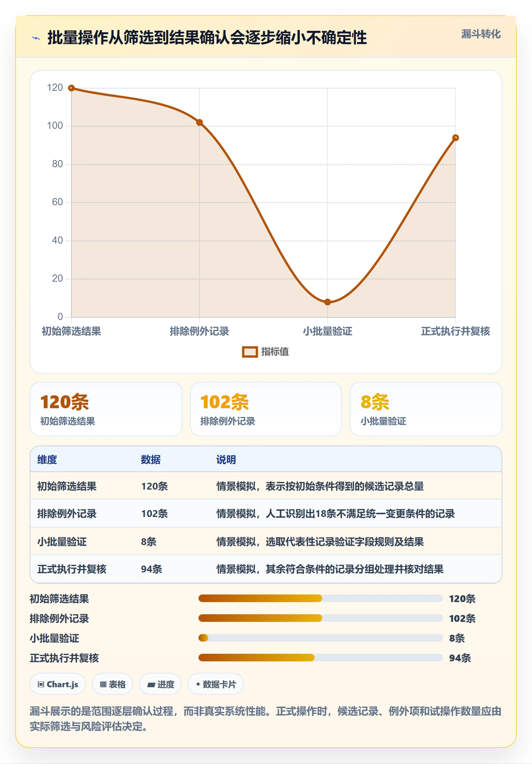Click the diamond icon in the 数据卡片 chip
Viewport: 532px width, 764px height.
click(x=198, y=684)
